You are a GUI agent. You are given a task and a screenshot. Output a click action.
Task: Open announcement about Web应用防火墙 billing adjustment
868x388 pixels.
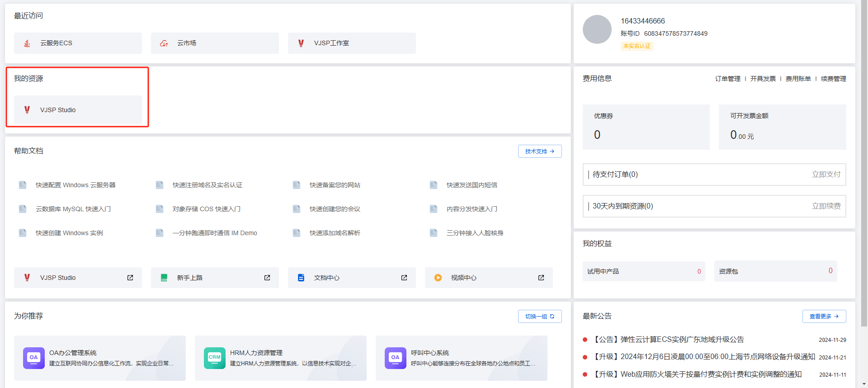(697, 374)
